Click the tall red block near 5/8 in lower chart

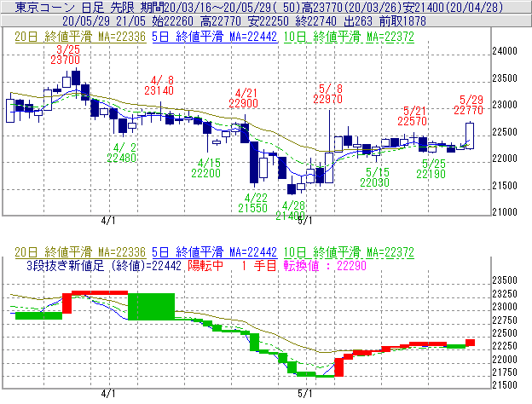pos(339,367)
